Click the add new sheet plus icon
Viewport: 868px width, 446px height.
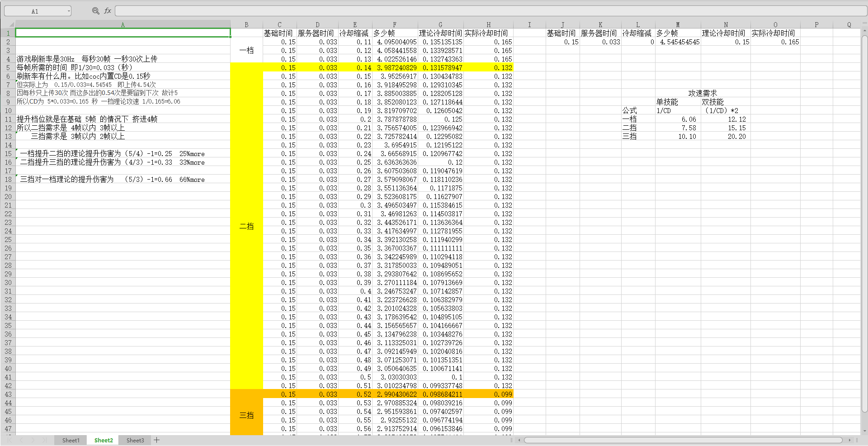pos(156,440)
